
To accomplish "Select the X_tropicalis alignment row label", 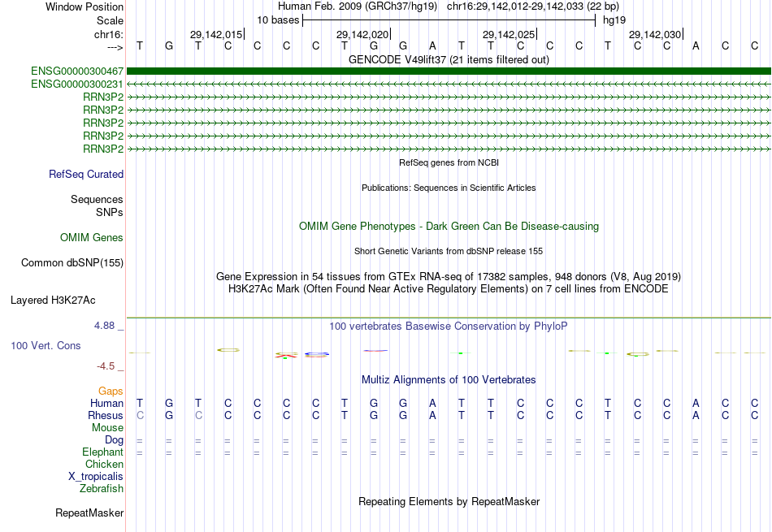I will 96,477.
